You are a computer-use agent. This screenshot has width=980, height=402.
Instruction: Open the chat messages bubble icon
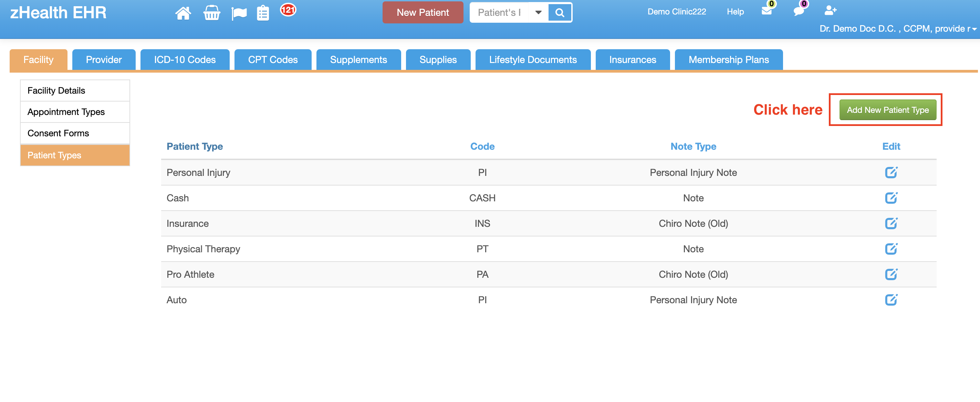coord(799,11)
